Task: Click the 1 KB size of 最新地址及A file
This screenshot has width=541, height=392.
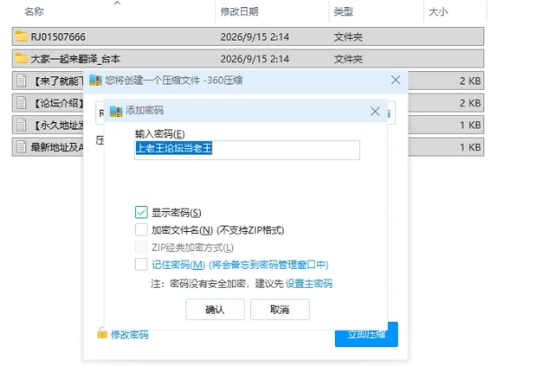Action: tap(470, 147)
